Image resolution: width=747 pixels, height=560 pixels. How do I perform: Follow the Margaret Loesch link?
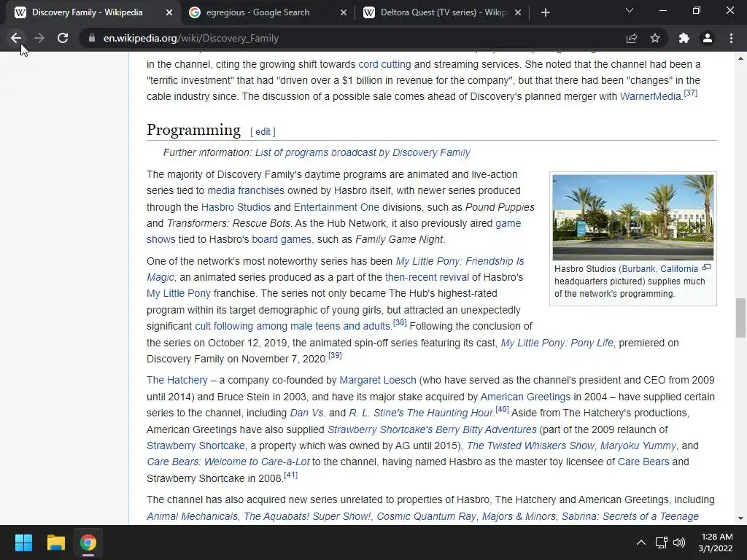click(x=378, y=380)
